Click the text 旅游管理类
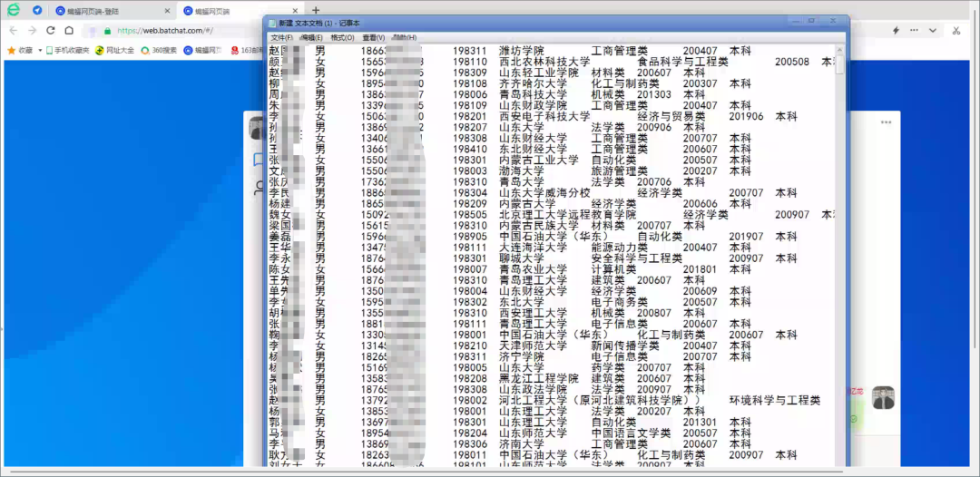The height and width of the screenshot is (477, 980). pos(620,171)
